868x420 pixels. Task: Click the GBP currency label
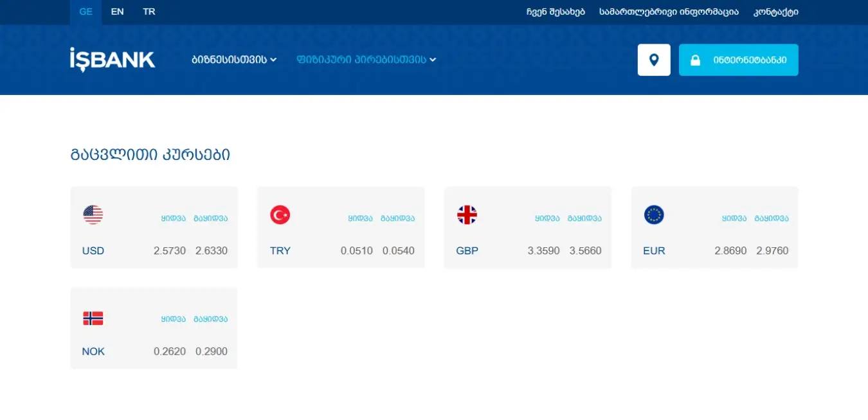tap(467, 250)
